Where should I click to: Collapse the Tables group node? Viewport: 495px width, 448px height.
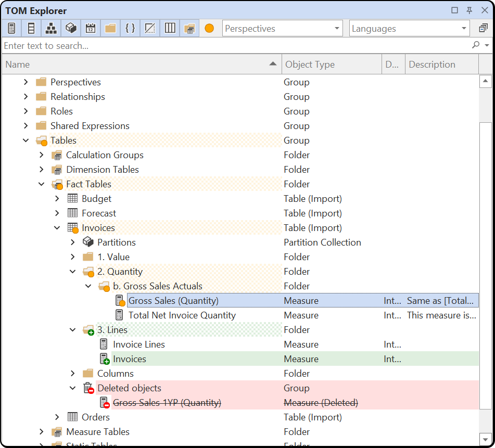pos(26,140)
